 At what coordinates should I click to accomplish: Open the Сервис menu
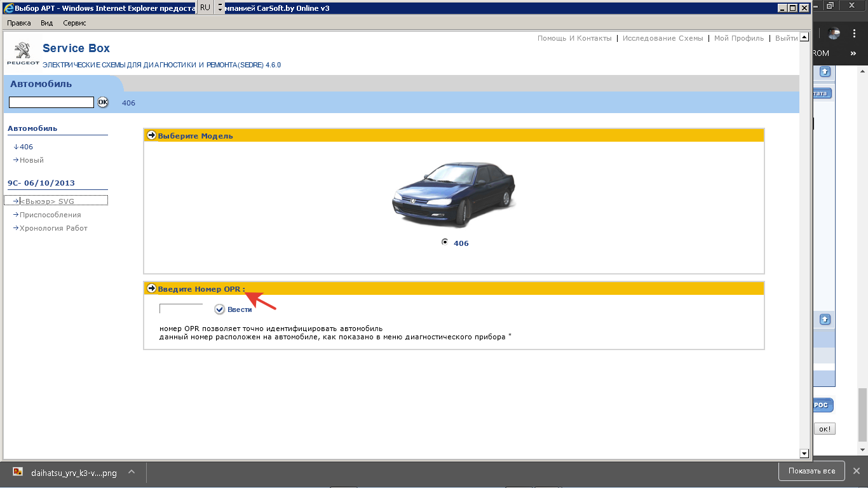pyautogui.click(x=74, y=23)
